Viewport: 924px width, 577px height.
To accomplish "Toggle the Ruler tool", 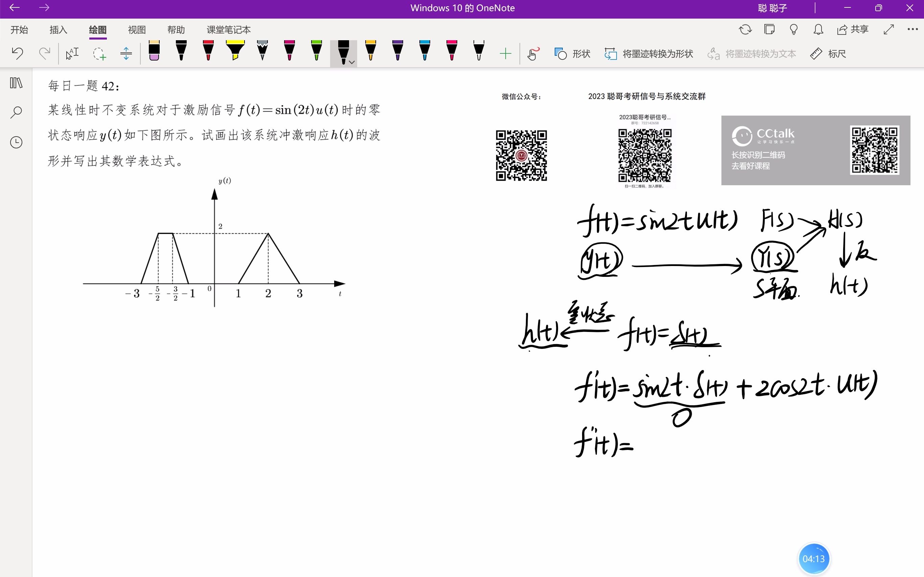I will pos(828,54).
